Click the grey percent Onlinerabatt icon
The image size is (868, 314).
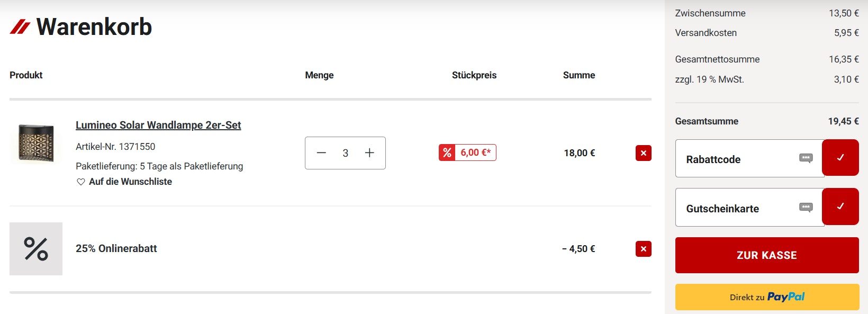point(36,249)
